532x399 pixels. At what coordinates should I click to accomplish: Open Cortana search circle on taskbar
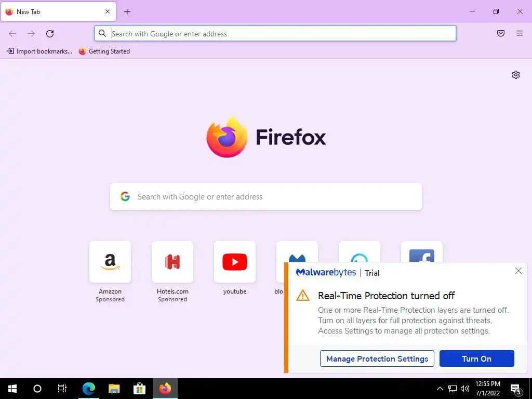tap(37, 389)
